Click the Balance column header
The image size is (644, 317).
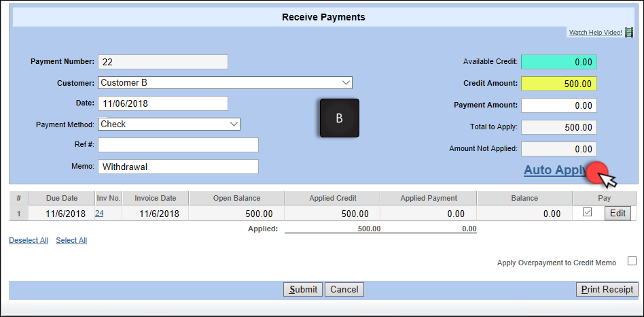coord(524,198)
